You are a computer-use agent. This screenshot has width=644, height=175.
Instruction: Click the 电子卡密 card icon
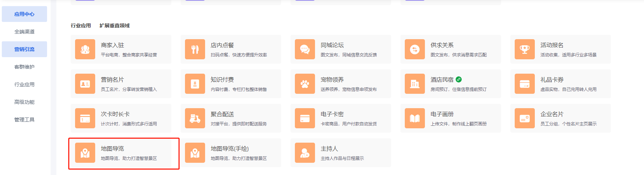305,118
